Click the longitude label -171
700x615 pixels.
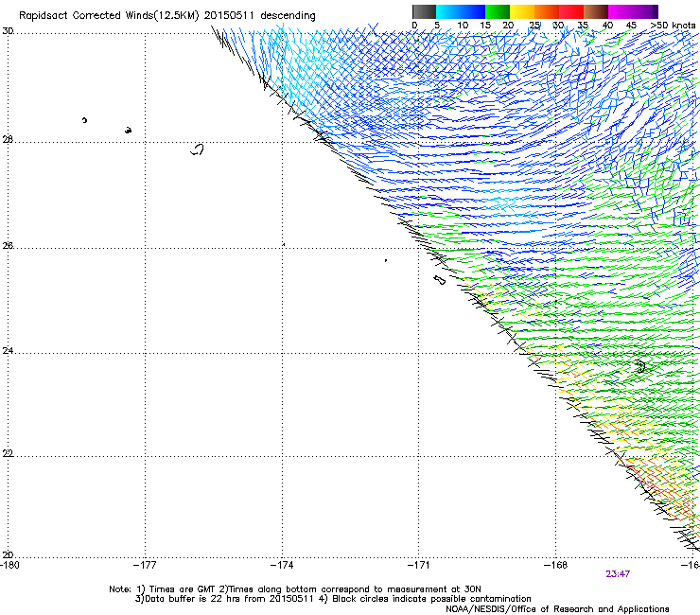[419, 565]
